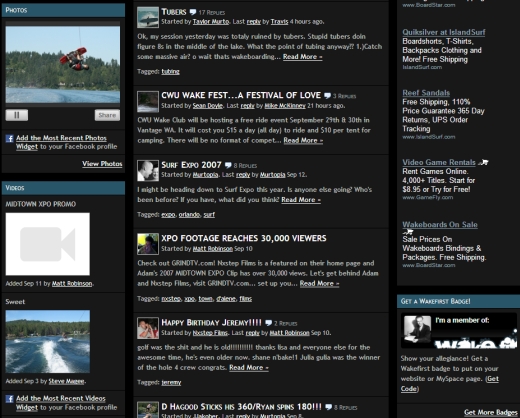The height and width of the screenshot is (418, 520).
Task: Play the Midtown XPO Promo video placeholder
Action: (x=48, y=244)
